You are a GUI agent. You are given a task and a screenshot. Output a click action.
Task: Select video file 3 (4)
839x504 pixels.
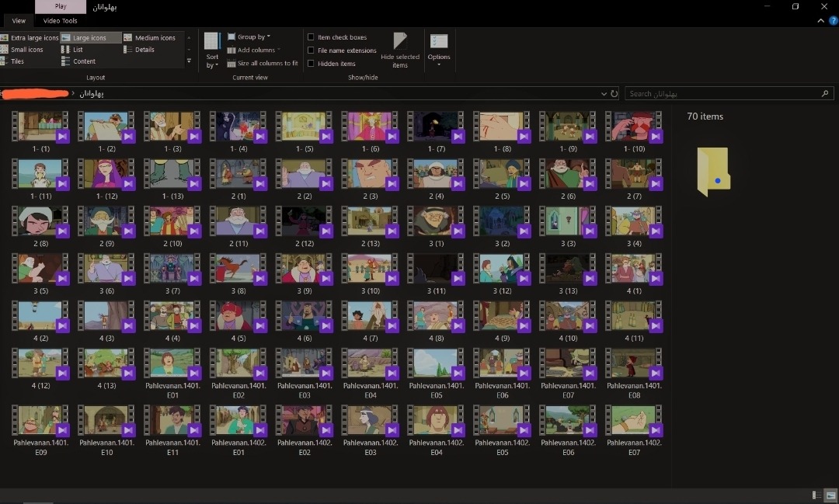click(x=634, y=226)
